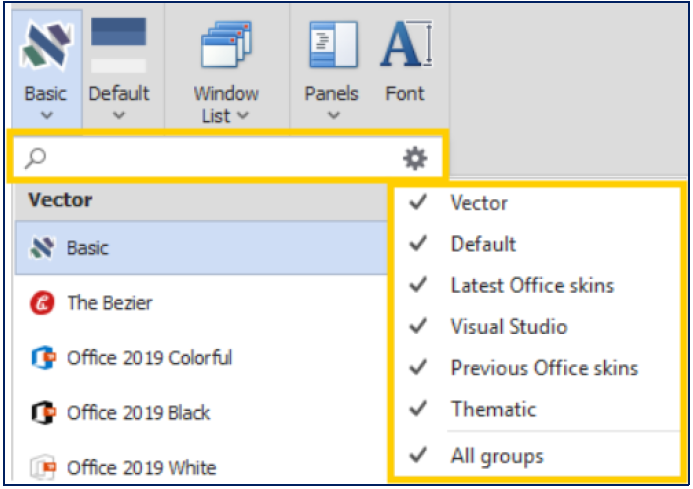
Task: Click the Office 2019 White icon
Action: (x=43, y=467)
